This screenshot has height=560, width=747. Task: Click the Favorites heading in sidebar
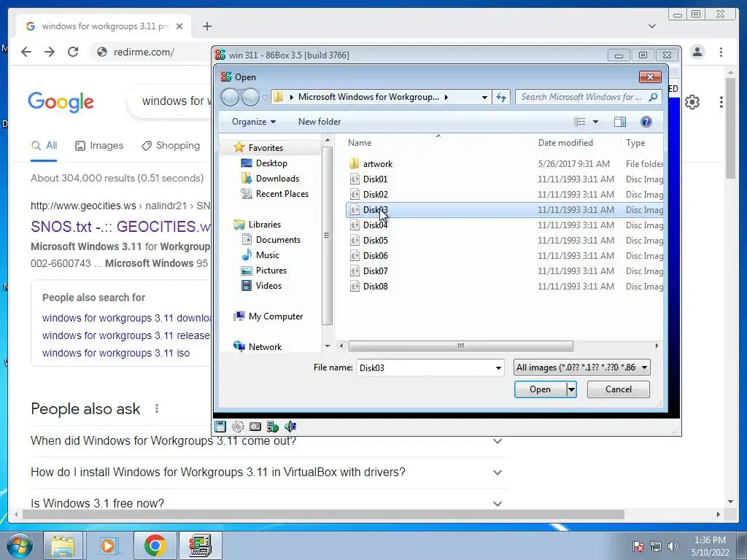266,147
